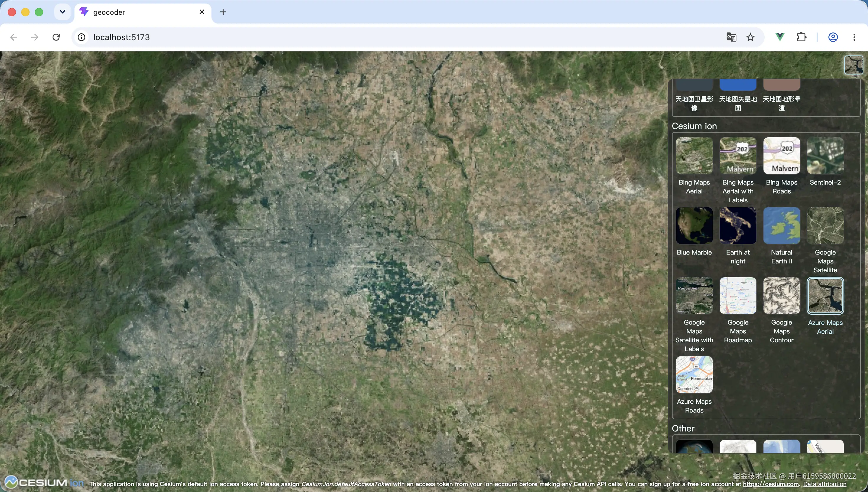Open the Vue devtools extension icon
The height and width of the screenshot is (492, 868).
780,37
